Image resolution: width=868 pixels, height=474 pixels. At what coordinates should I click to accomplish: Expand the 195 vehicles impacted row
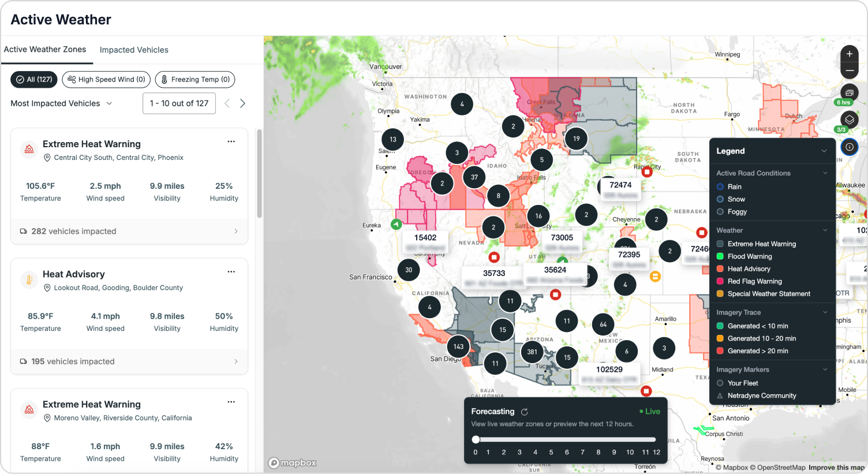coord(129,361)
